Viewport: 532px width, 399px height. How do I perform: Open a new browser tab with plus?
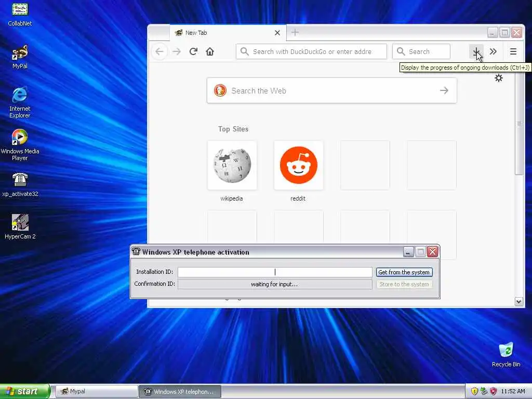click(295, 32)
